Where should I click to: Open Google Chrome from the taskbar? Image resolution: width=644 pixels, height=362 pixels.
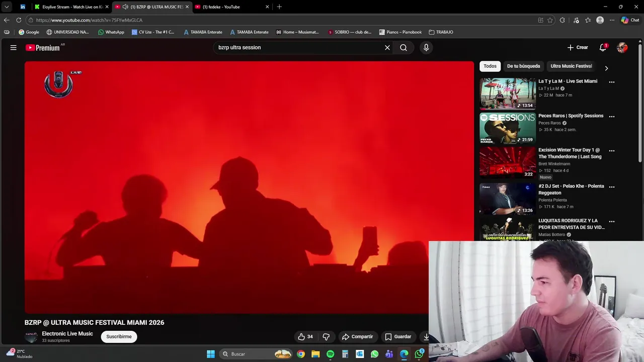pyautogui.click(x=301, y=354)
